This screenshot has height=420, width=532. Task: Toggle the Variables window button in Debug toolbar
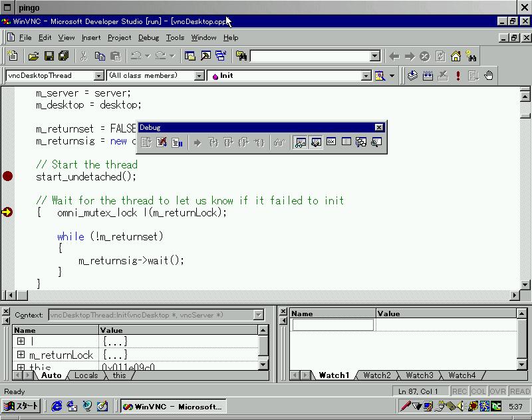[316, 142]
